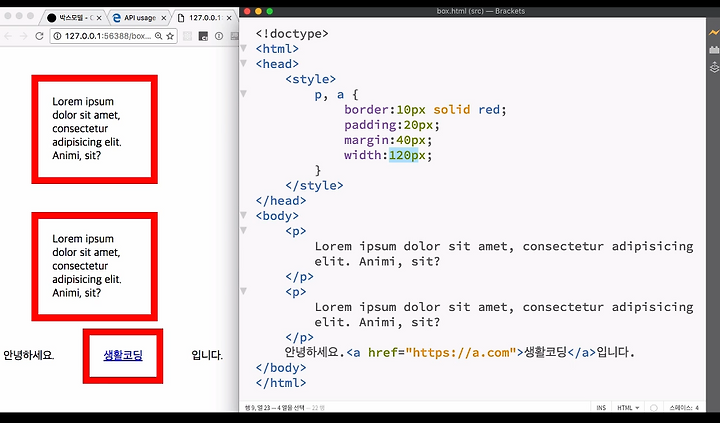
Task: Close the 박스모델 browser tab
Action: pos(99,18)
